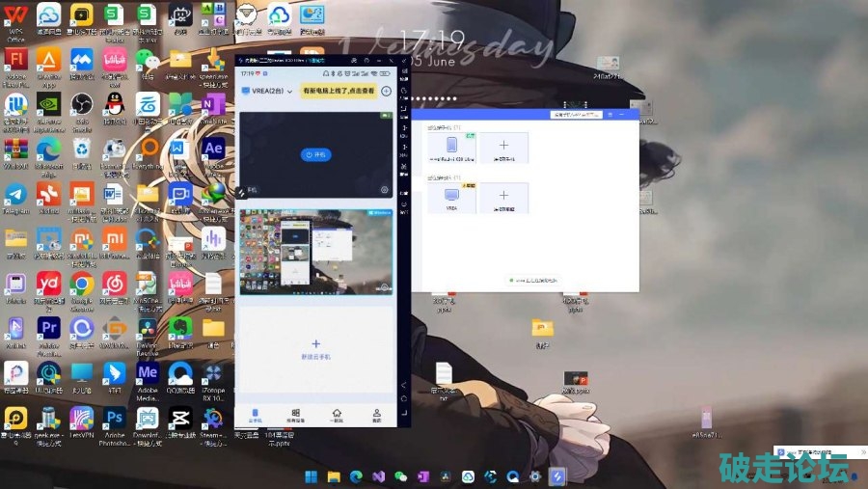Click the plus to add a new cloud phone

[x=316, y=344]
